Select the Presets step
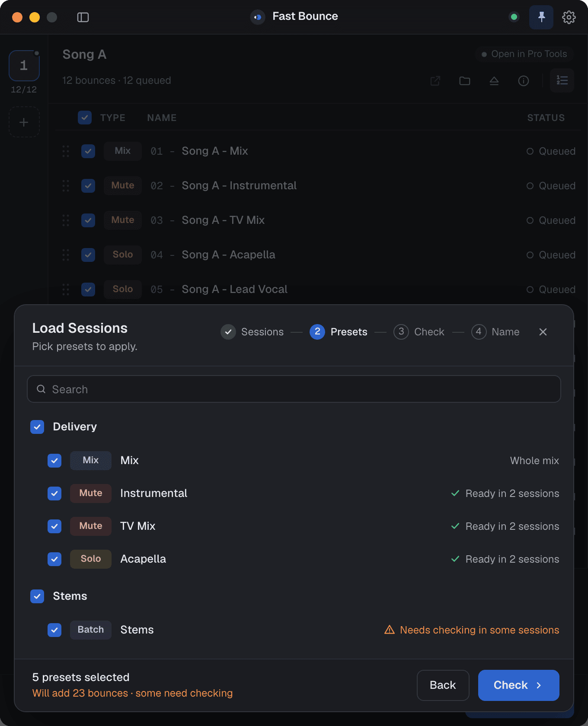The width and height of the screenshot is (588, 726). [339, 332]
